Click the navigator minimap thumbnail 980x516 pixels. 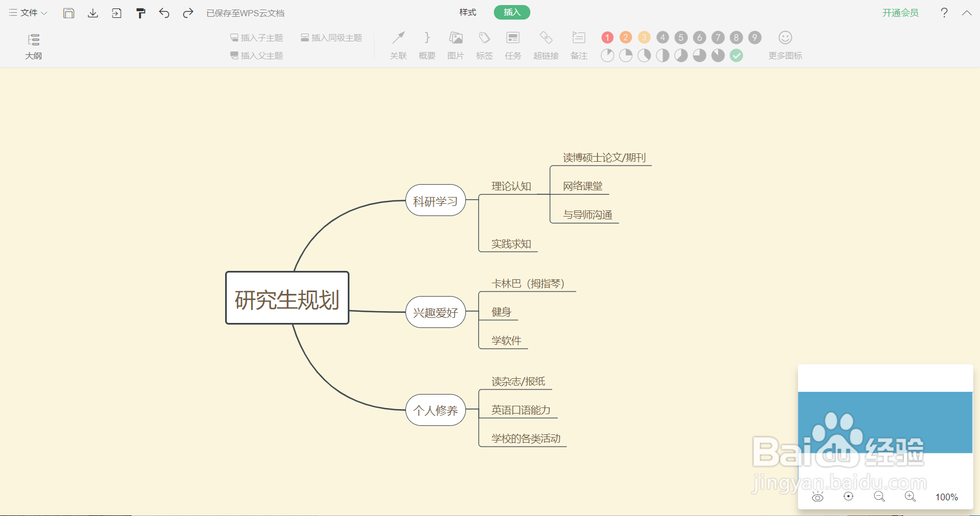tap(885, 423)
